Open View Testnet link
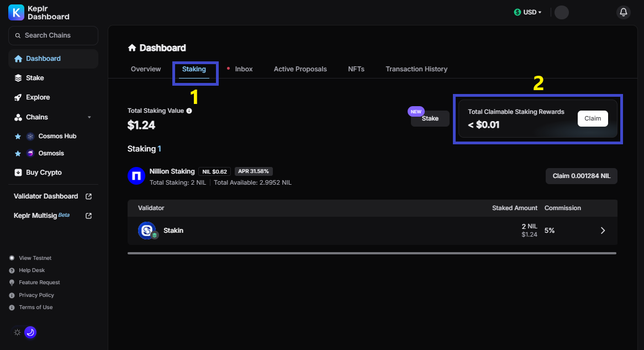Image resolution: width=644 pixels, height=350 pixels. pos(35,258)
